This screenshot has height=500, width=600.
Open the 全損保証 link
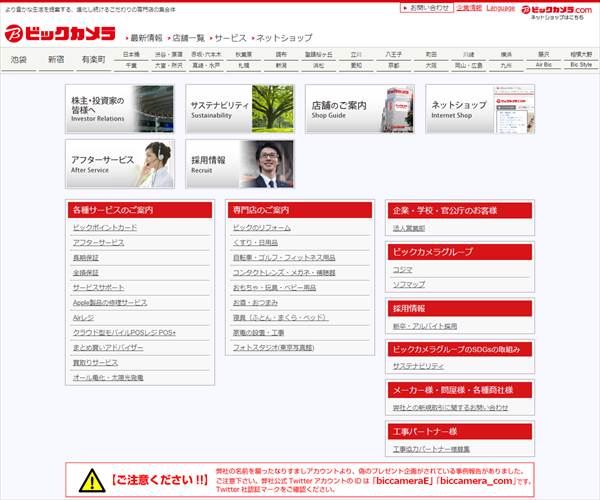(86, 272)
